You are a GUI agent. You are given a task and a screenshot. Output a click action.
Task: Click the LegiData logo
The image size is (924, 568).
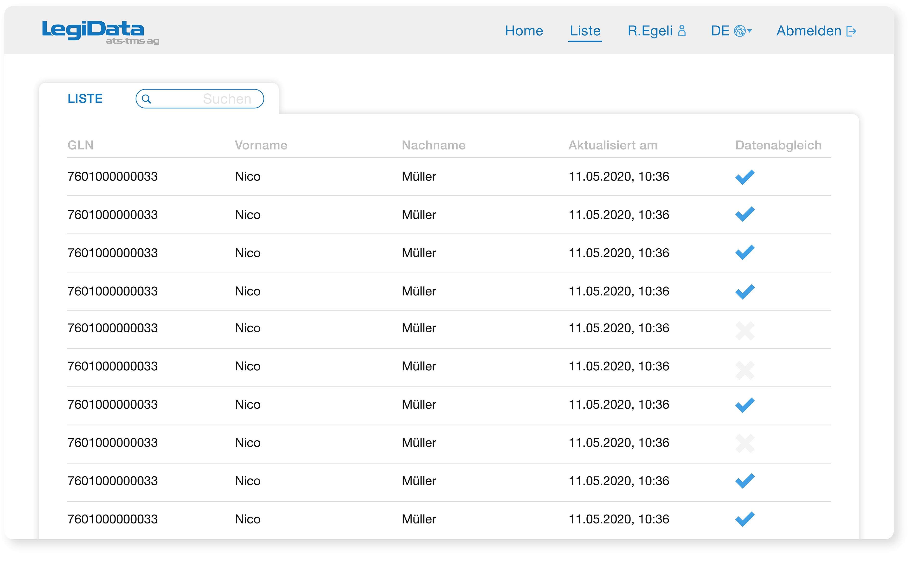pyautogui.click(x=101, y=33)
